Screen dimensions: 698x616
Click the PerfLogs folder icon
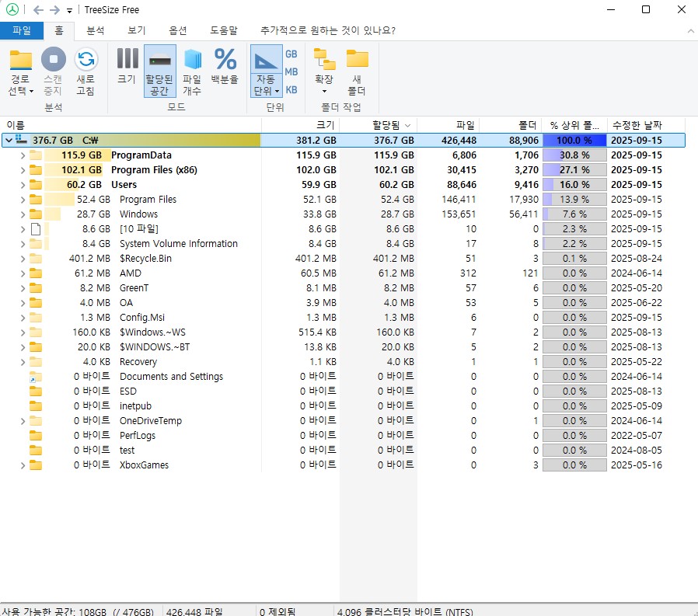[x=36, y=436]
